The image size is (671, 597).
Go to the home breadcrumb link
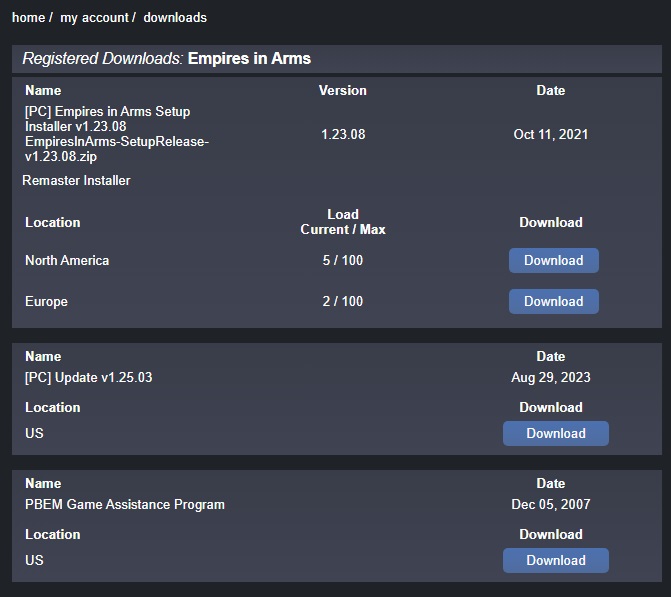[x=28, y=18]
